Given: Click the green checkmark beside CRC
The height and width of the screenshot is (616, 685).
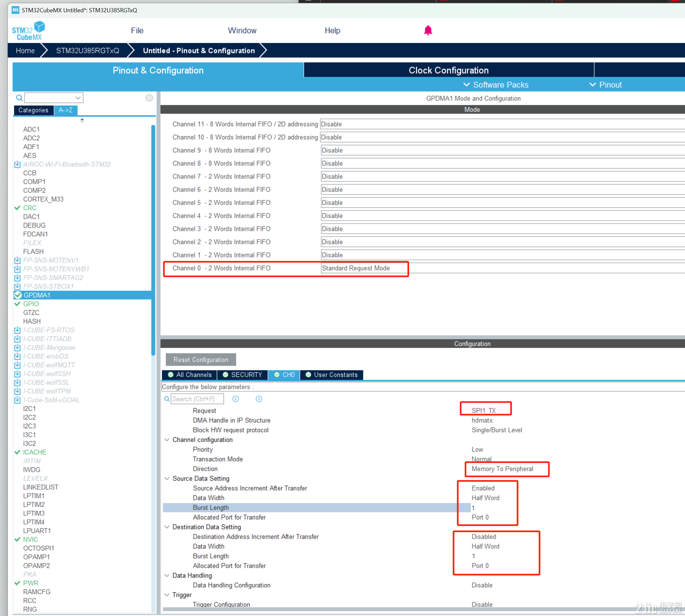Looking at the screenshot, I should [17, 208].
